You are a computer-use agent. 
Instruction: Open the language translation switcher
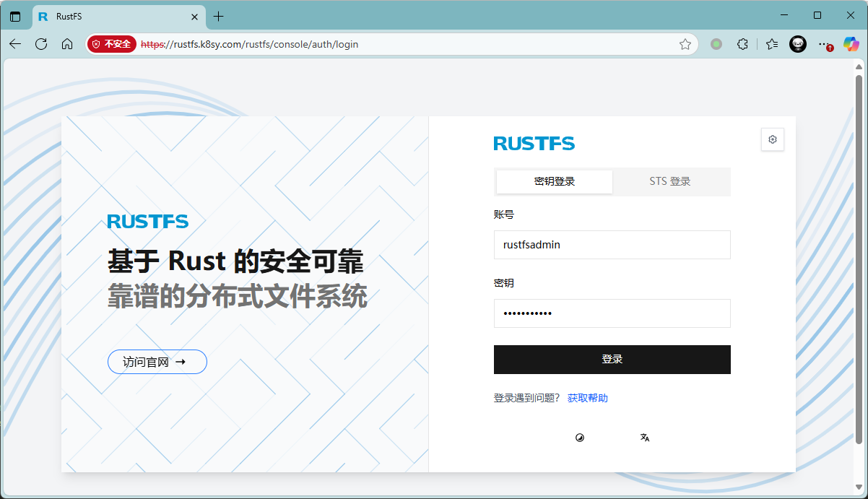(x=645, y=438)
